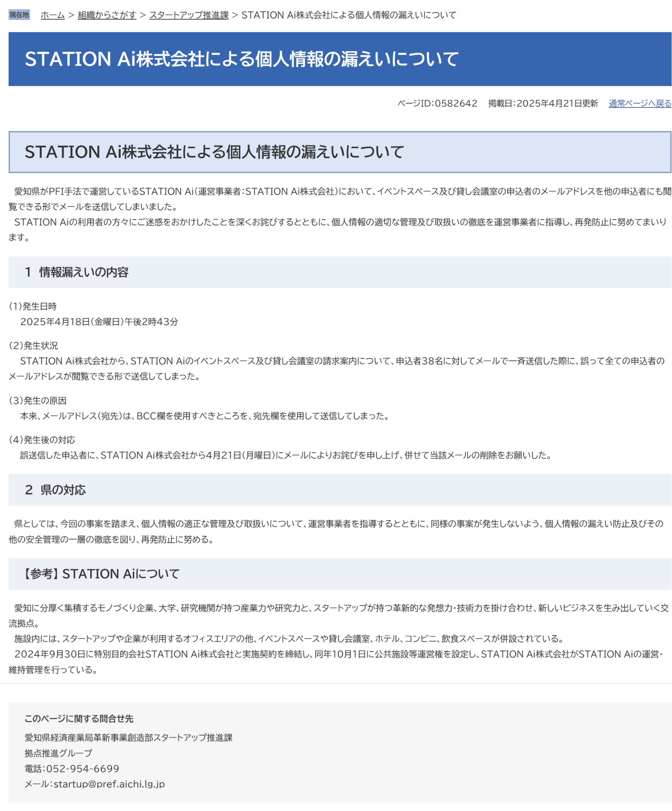Image resolution: width=672 pixels, height=811 pixels.
Task: Click the light-blue boxed article heading
Action: [340, 152]
